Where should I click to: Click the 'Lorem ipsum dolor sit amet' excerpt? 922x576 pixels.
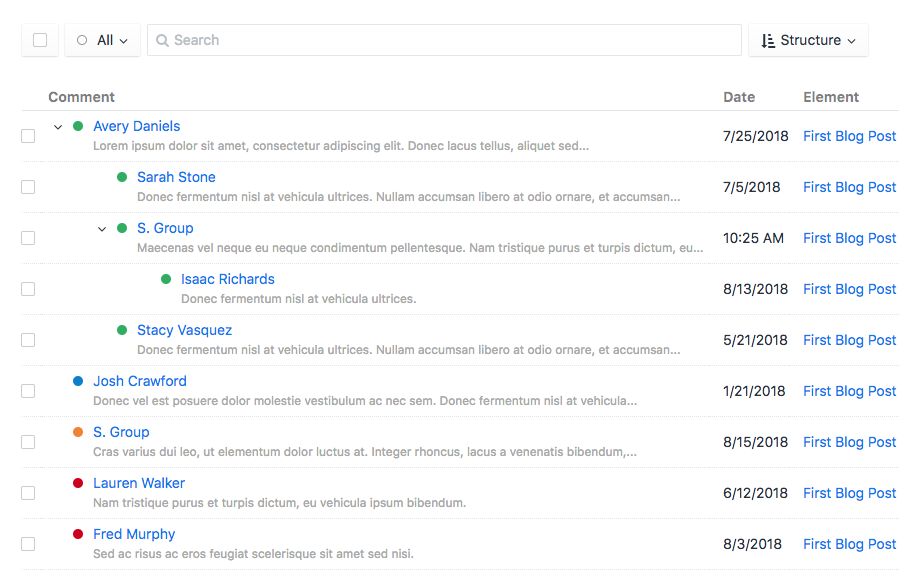coord(341,146)
